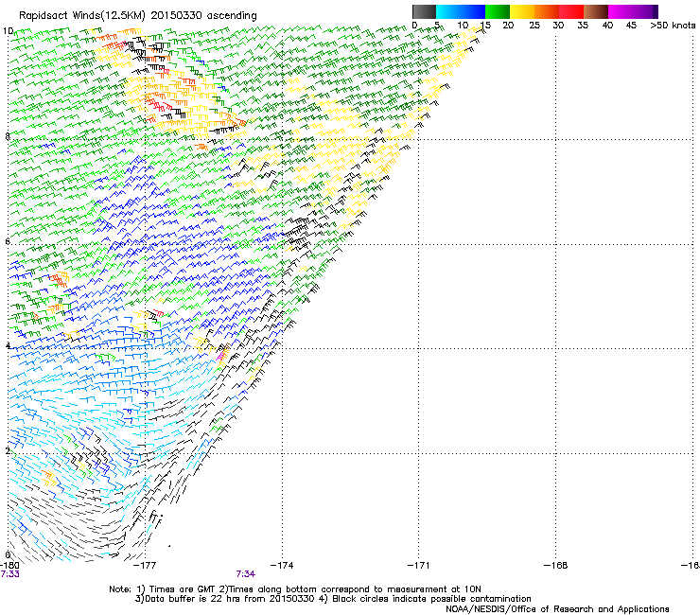Pick the red 30-35 knots color band
The width and height of the screenshot is (700, 615).
pos(571,11)
